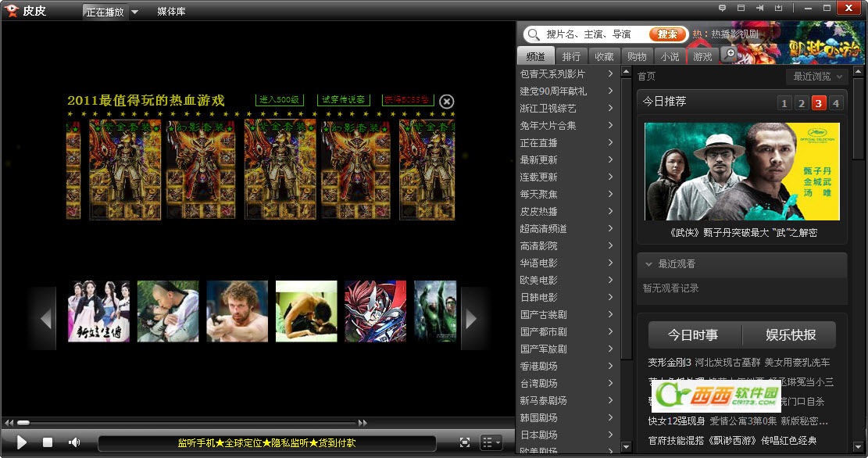Show previous thumbnails with left arrow
This screenshot has width=868, height=458.
[45, 318]
